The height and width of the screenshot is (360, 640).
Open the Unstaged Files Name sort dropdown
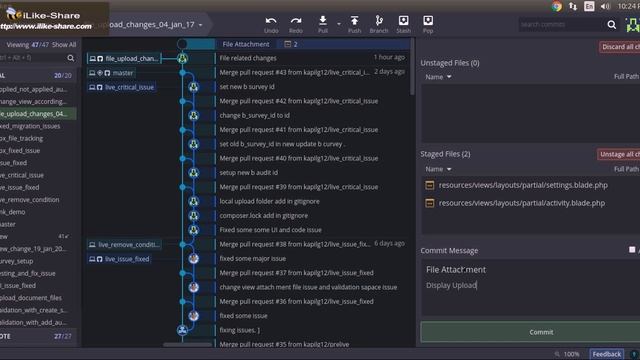(x=438, y=77)
